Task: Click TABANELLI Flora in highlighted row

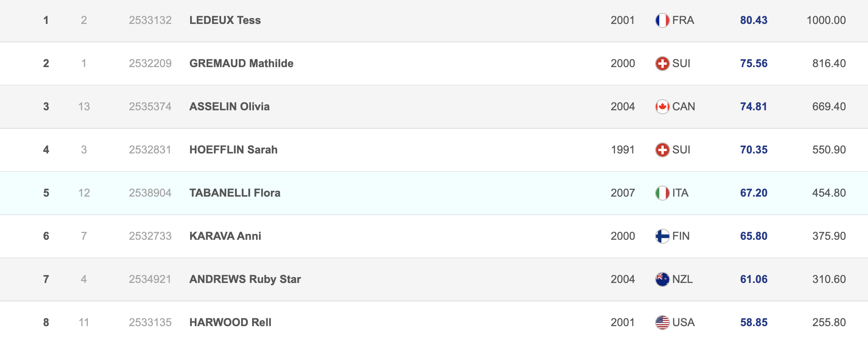Action: pyautogui.click(x=235, y=193)
